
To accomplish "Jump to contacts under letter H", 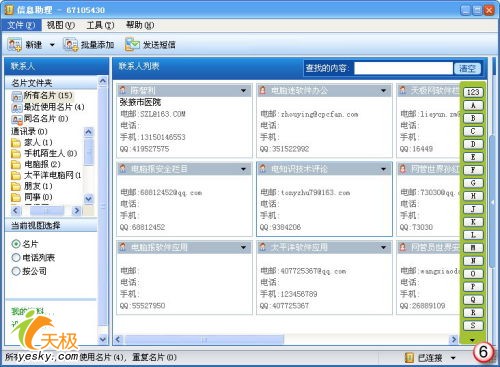I will [473, 196].
